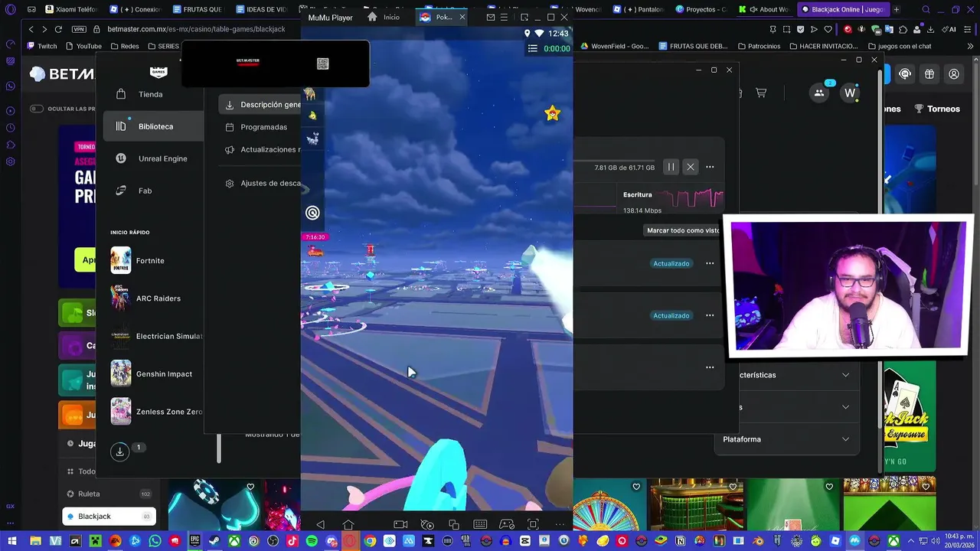Cancel the download with the X button
980x551 pixels.
pyautogui.click(x=691, y=167)
